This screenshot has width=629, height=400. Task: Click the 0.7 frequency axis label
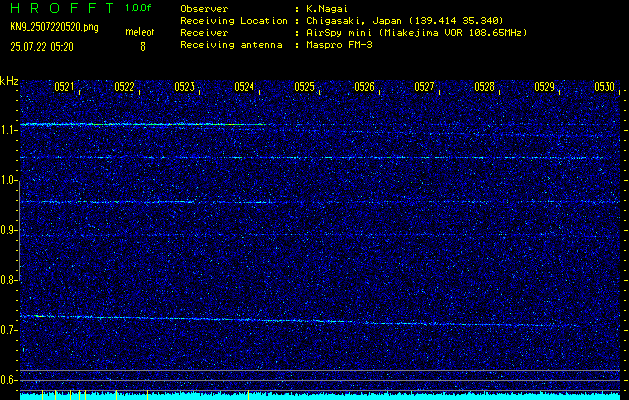pos(8,330)
